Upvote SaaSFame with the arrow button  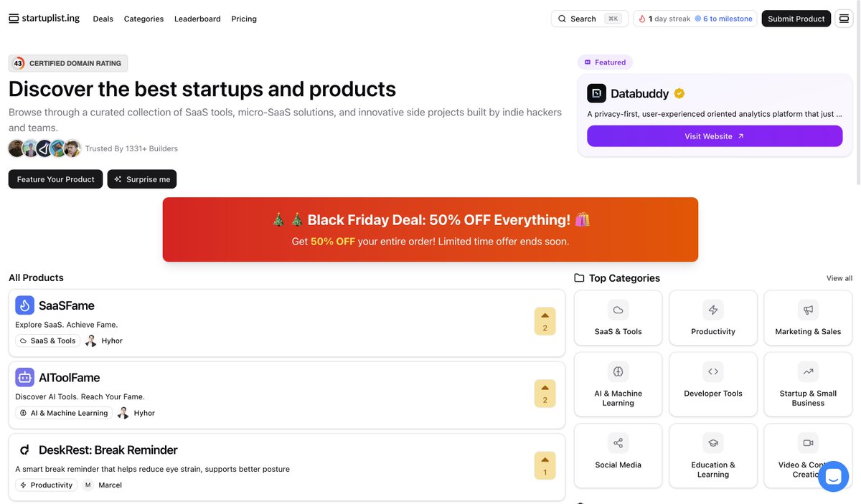click(545, 321)
